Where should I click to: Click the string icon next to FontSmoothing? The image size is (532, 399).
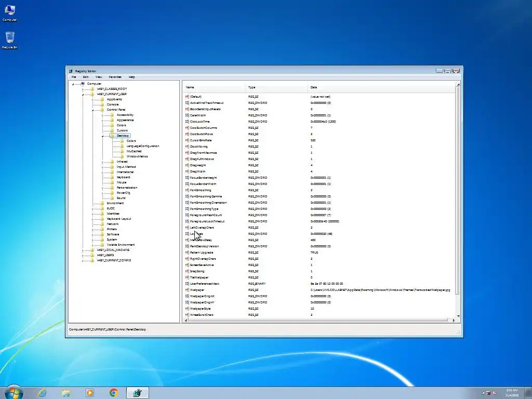(x=187, y=190)
